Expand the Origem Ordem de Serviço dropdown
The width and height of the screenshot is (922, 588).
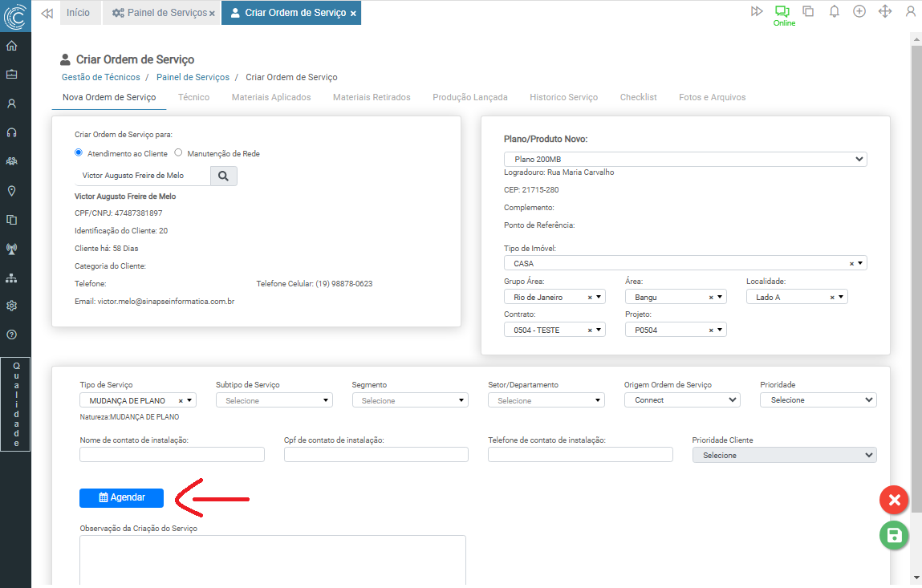pos(682,399)
